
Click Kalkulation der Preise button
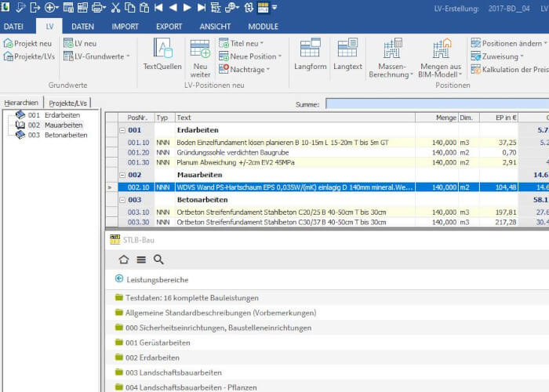pos(510,69)
